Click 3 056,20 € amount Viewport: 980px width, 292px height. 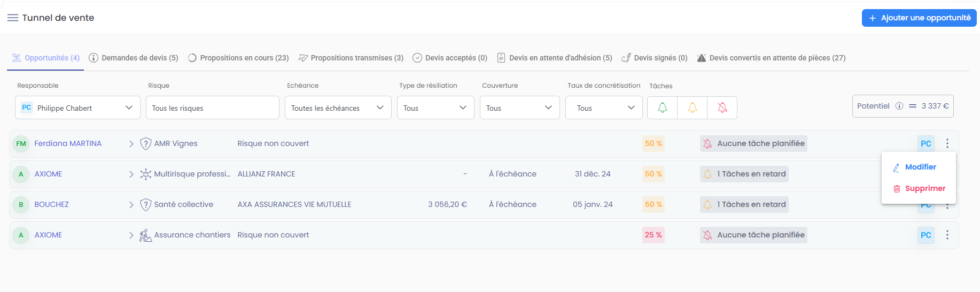[x=447, y=204]
